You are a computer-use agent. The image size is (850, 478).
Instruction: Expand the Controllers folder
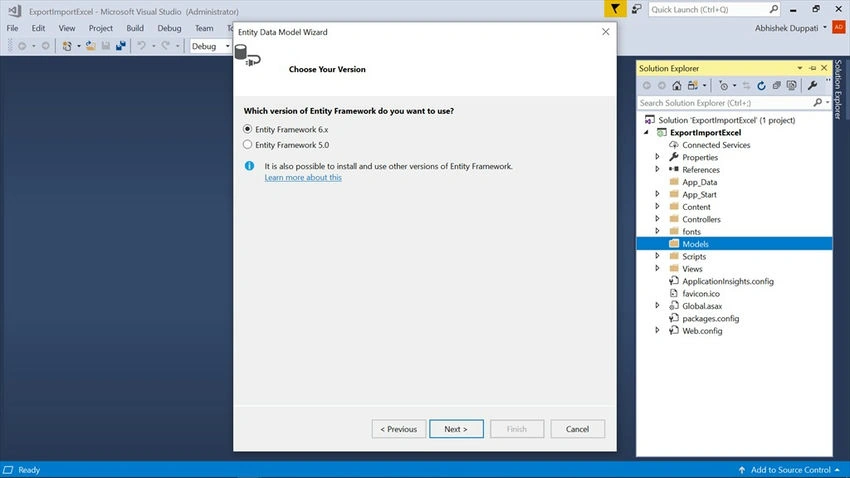coord(657,219)
